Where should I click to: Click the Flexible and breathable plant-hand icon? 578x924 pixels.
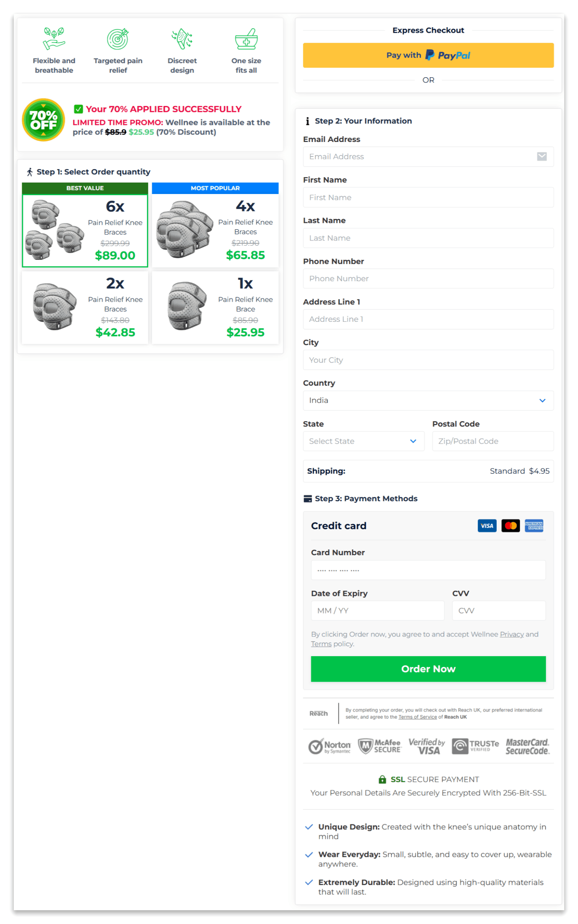pos(54,39)
